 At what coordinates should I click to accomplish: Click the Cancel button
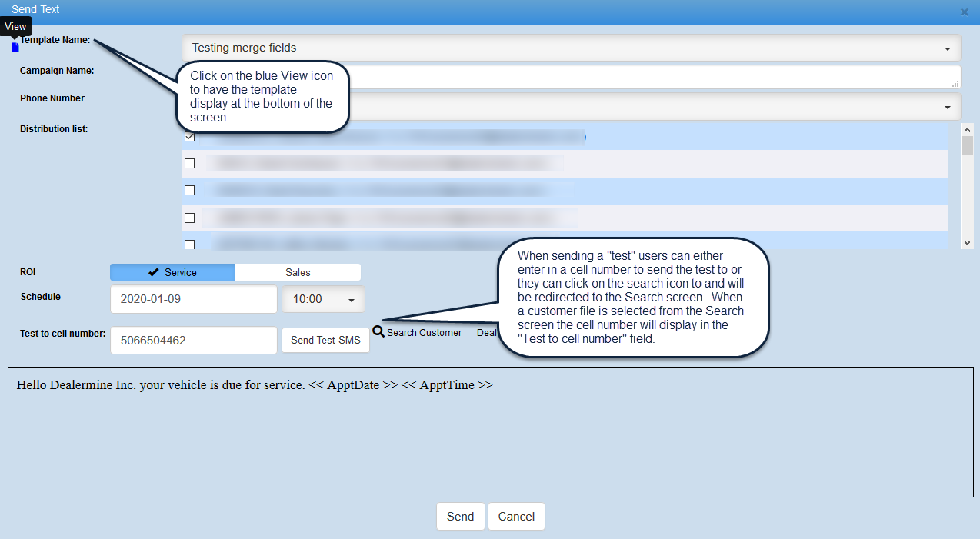pos(516,517)
